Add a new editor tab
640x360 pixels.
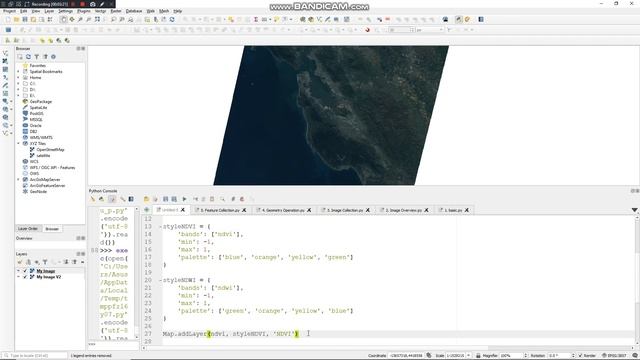coord(147,210)
